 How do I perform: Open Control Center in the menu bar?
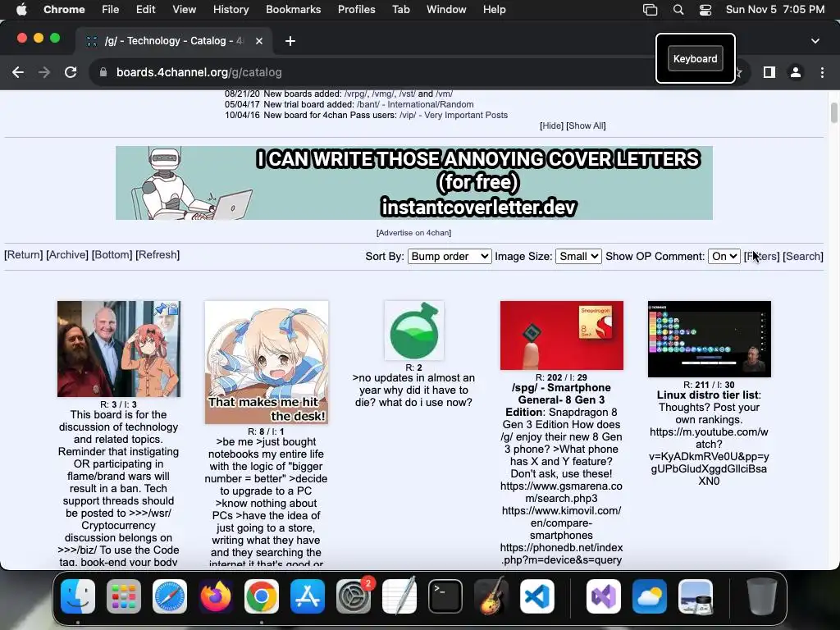[705, 9]
